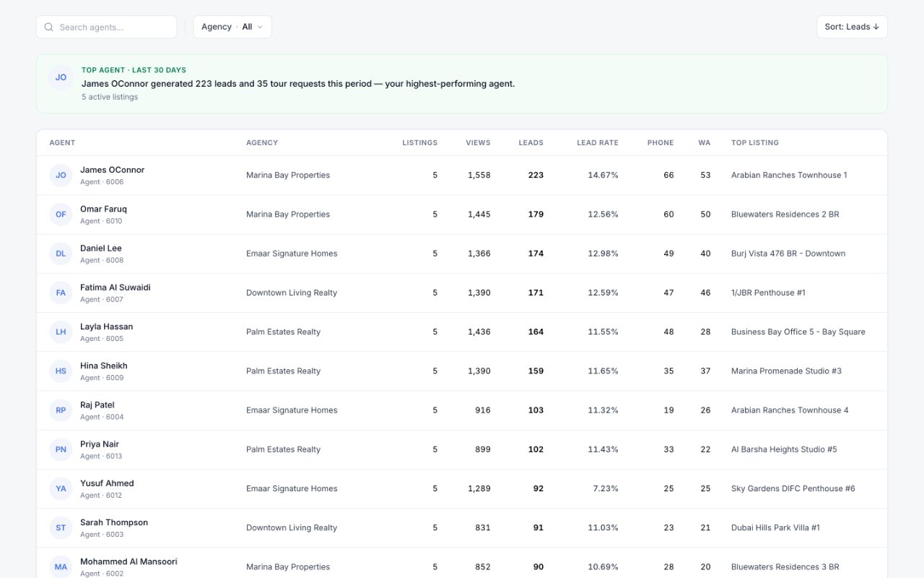The image size is (924, 578).
Task: Click the JO avatar in top agent banner
Action: point(61,78)
